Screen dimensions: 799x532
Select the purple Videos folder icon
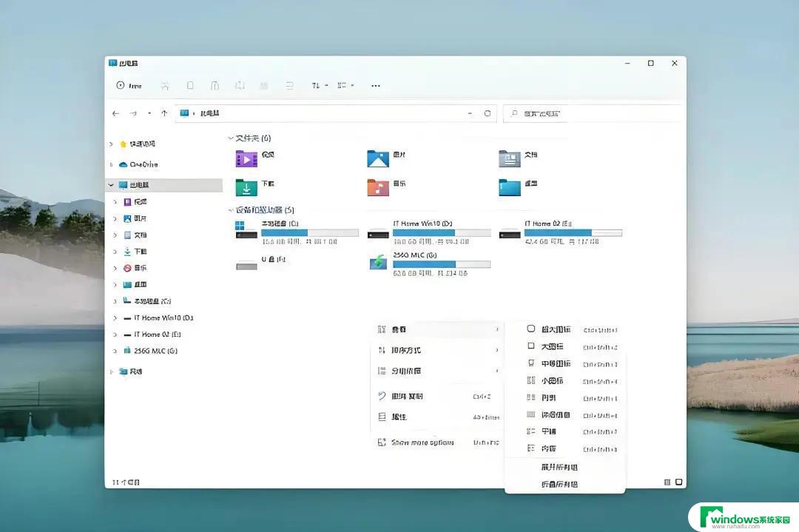(x=246, y=159)
